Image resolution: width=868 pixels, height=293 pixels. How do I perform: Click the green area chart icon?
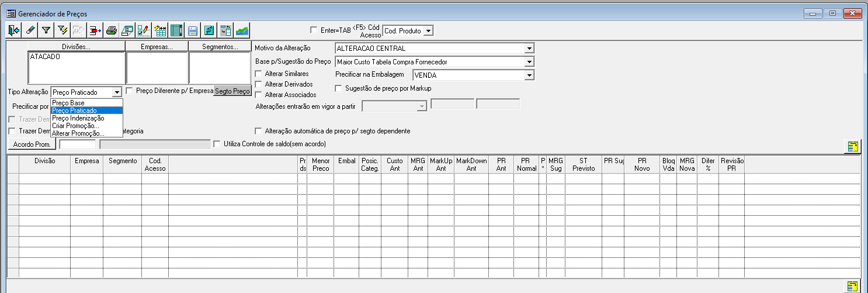click(242, 30)
